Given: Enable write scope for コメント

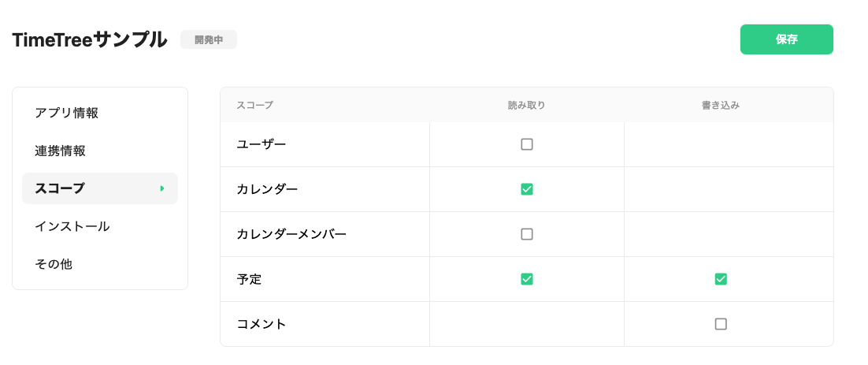Looking at the screenshot, I should coord(721,323).
